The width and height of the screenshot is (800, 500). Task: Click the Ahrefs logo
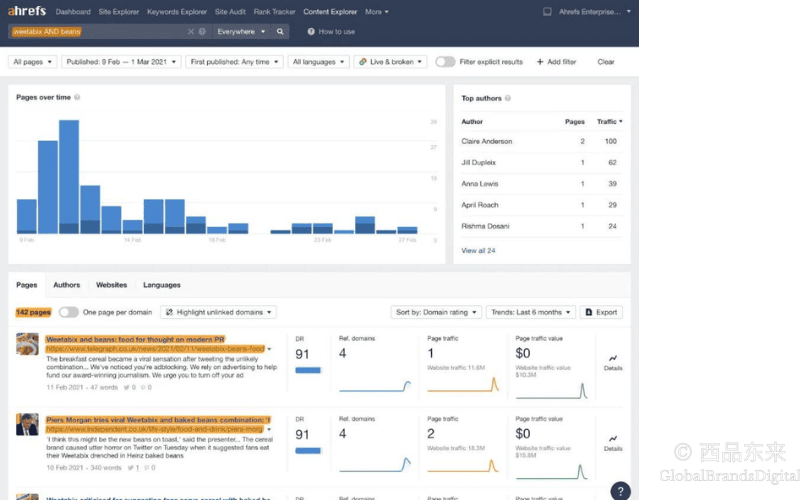tap(27, 11)
